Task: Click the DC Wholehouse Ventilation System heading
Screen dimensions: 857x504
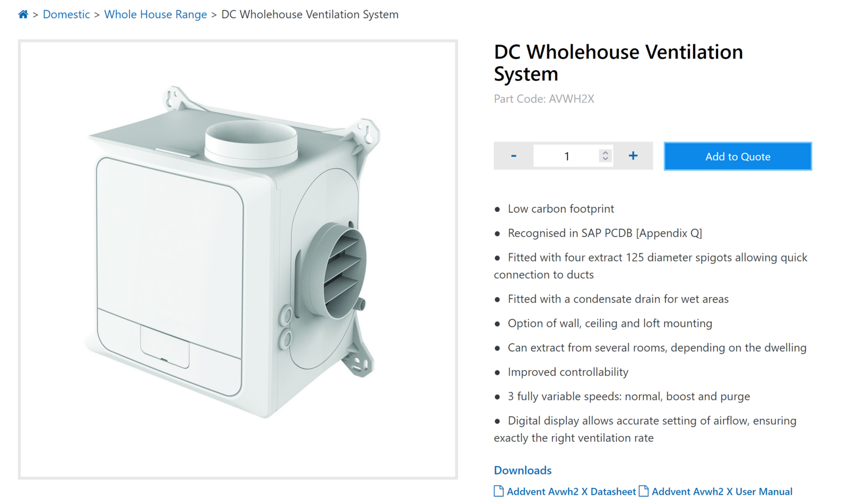Action: pos(618,63)
